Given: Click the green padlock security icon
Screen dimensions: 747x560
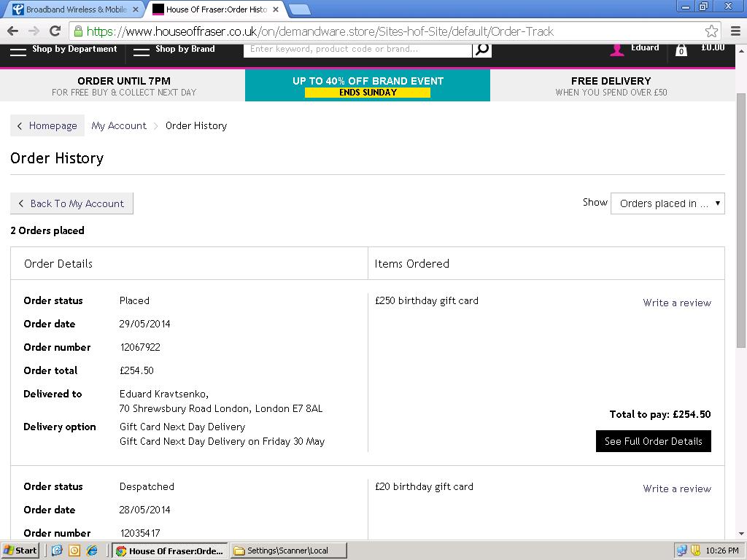Looking at the screenshot, I should [78, 31].
